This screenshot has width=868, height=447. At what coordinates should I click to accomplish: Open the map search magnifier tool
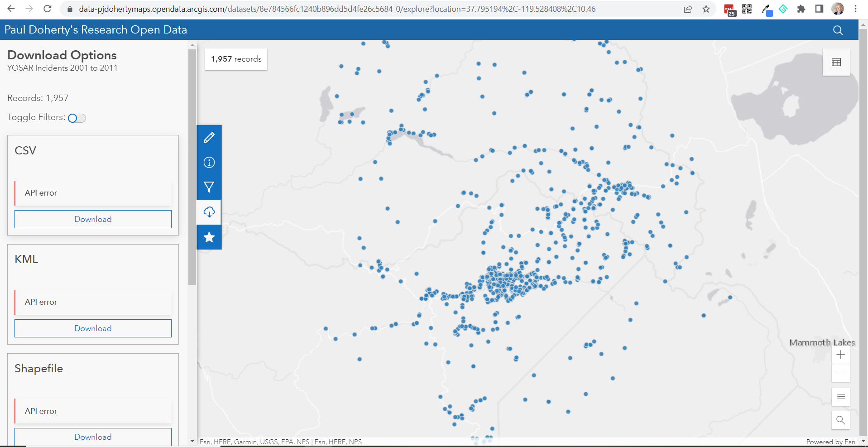[x=840, y=420]
